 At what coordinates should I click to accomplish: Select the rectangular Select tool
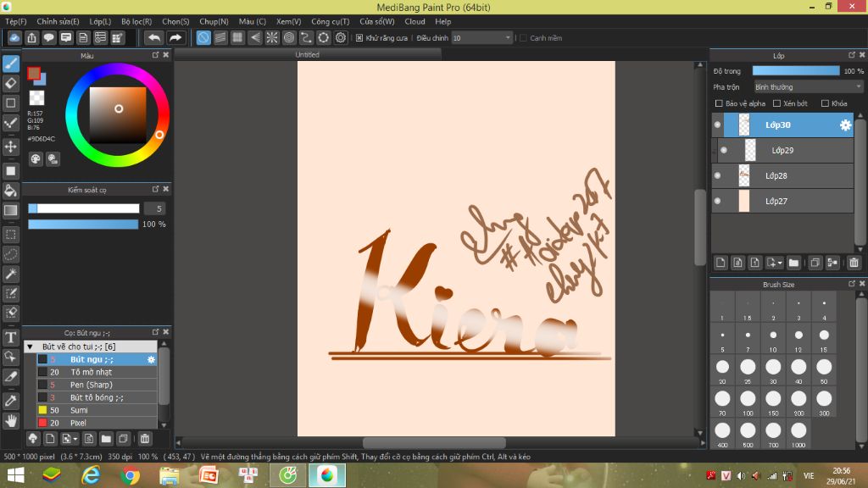point(11,235)
